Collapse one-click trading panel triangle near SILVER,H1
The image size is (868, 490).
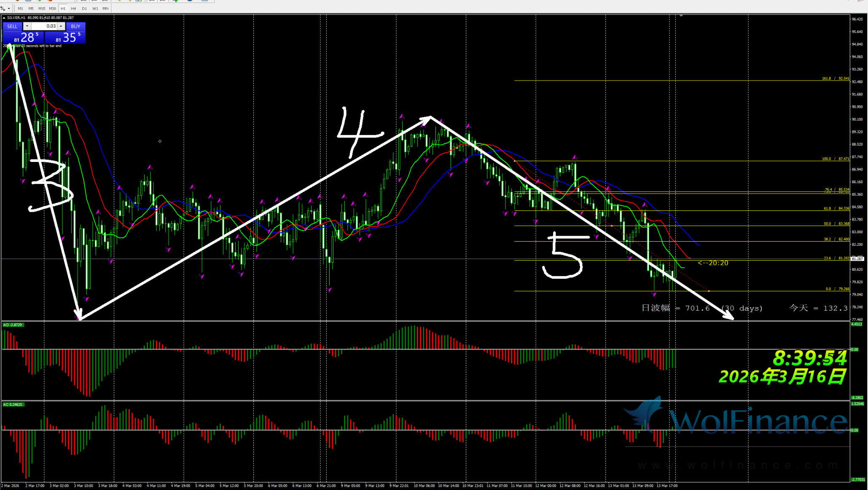(4, 18)
